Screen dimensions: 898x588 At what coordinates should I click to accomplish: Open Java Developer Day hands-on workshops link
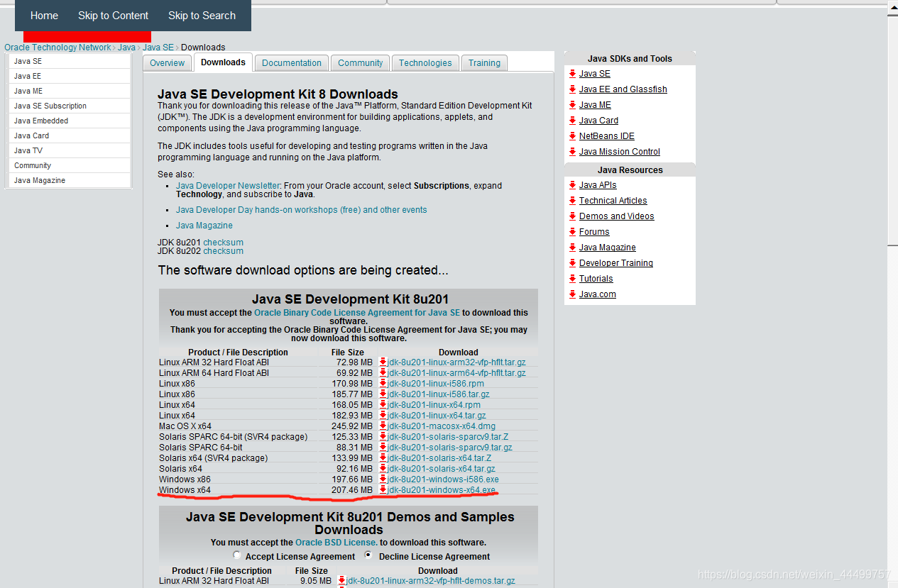pos(302,210)
